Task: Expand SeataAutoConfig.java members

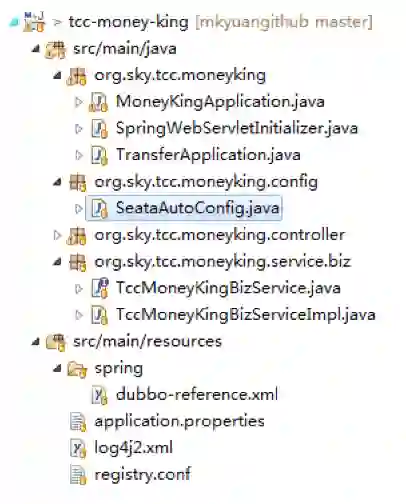Action: tap(79, 209)
